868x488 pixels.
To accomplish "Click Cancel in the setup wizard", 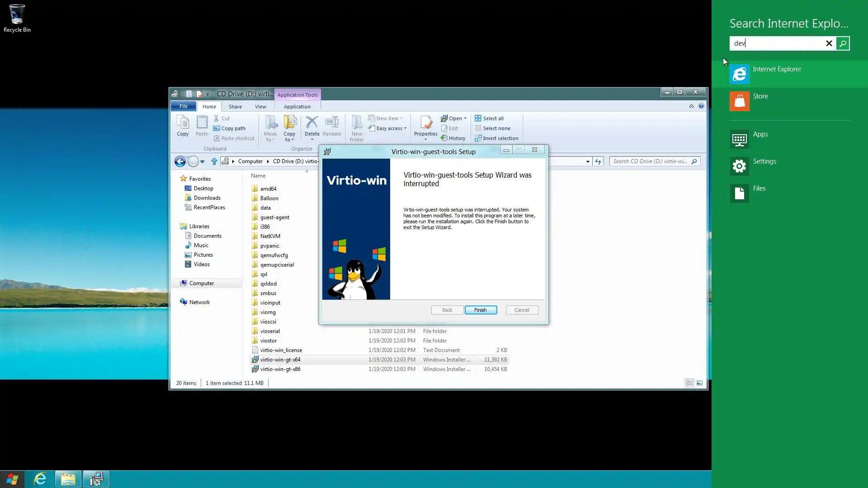I will (x=522, y=310).
